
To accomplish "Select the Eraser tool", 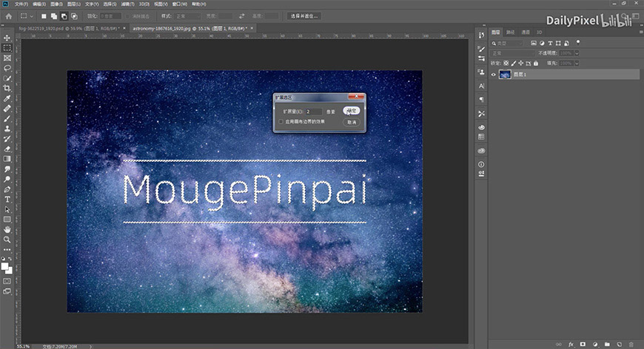I will click(7, 149).
